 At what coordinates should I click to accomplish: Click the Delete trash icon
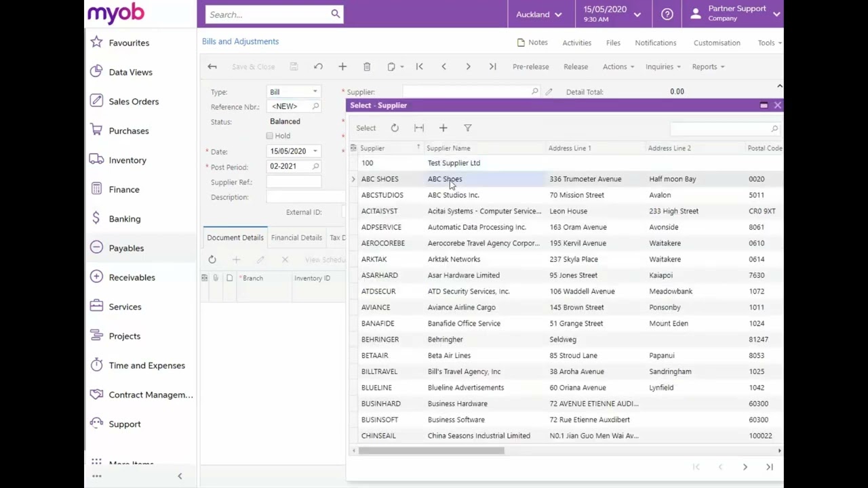click(x=367, y=66)
